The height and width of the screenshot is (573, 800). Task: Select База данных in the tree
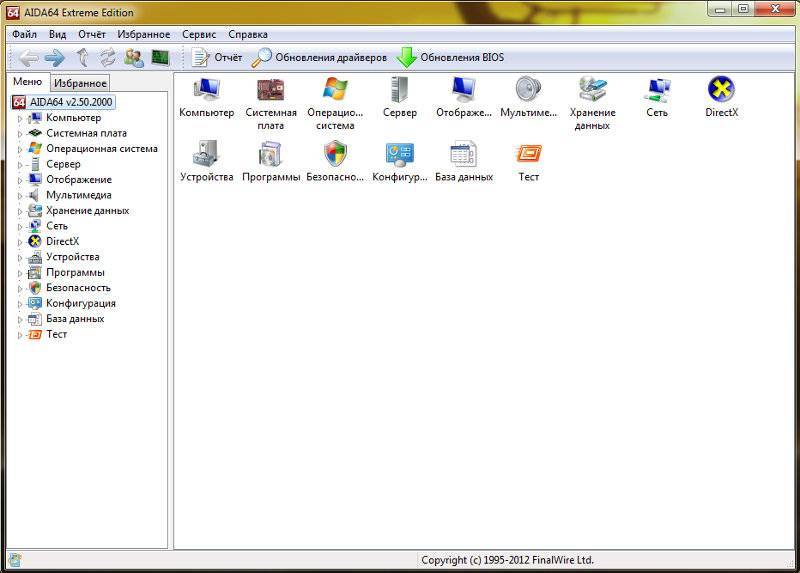(x=75, y=319)
